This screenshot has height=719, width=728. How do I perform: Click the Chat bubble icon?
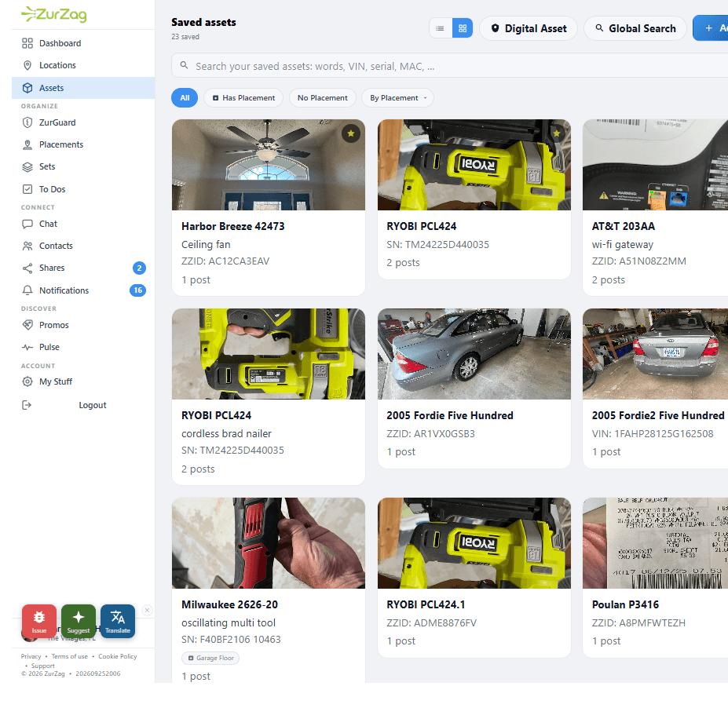click(x=27, y=224)
